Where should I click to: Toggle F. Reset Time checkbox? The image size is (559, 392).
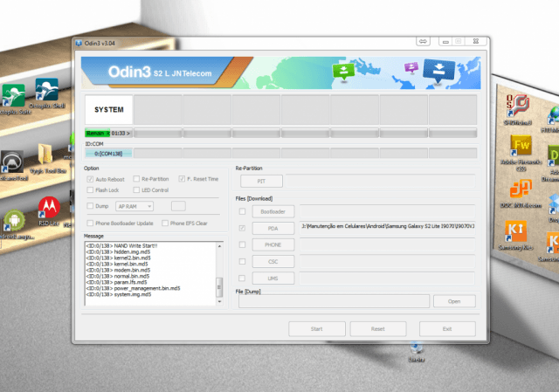pos(182,179)
